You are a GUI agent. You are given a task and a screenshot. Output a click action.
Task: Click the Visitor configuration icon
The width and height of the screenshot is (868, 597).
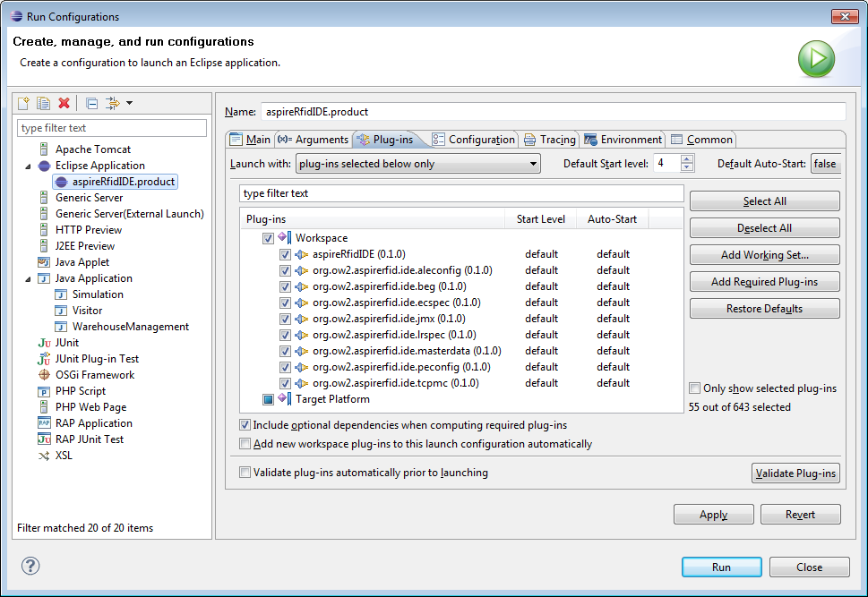[x=61, y=311]
